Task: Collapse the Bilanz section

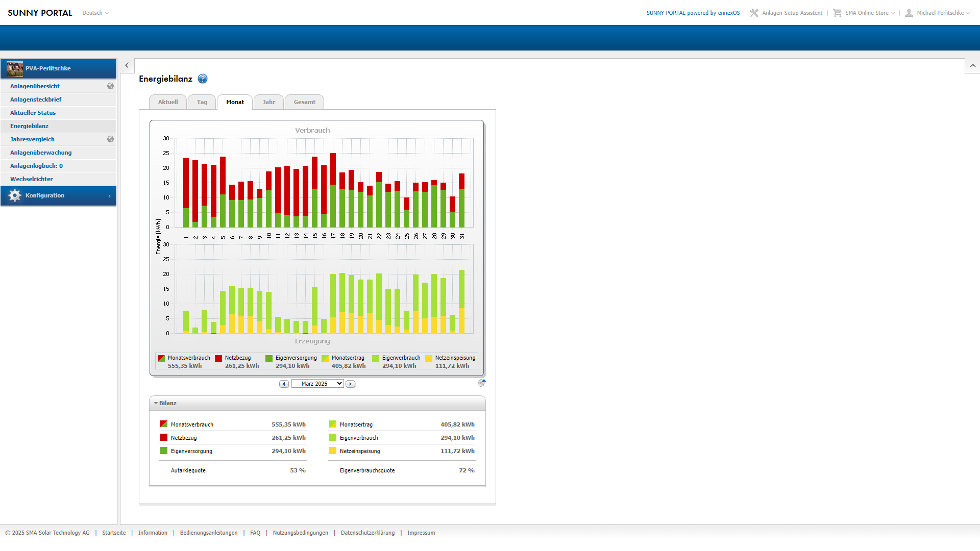Action: click(x=165, y=403)
